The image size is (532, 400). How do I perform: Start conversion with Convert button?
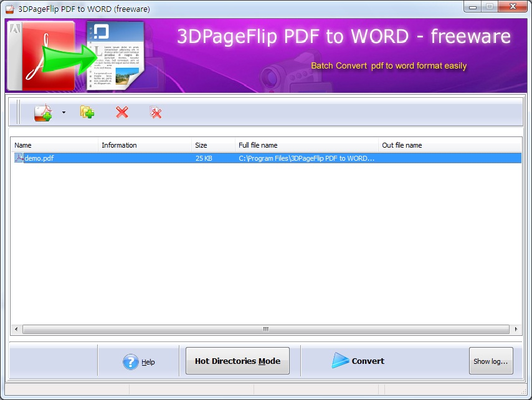[x=358, y=361]
